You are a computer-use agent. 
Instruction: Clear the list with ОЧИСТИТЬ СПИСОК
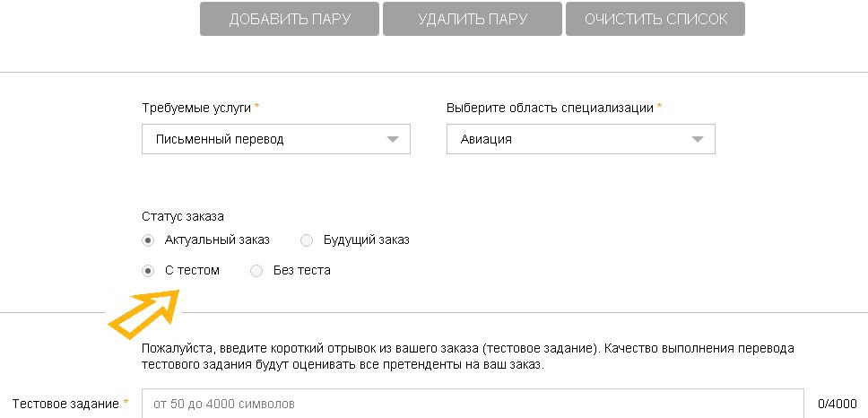[655, 19]
